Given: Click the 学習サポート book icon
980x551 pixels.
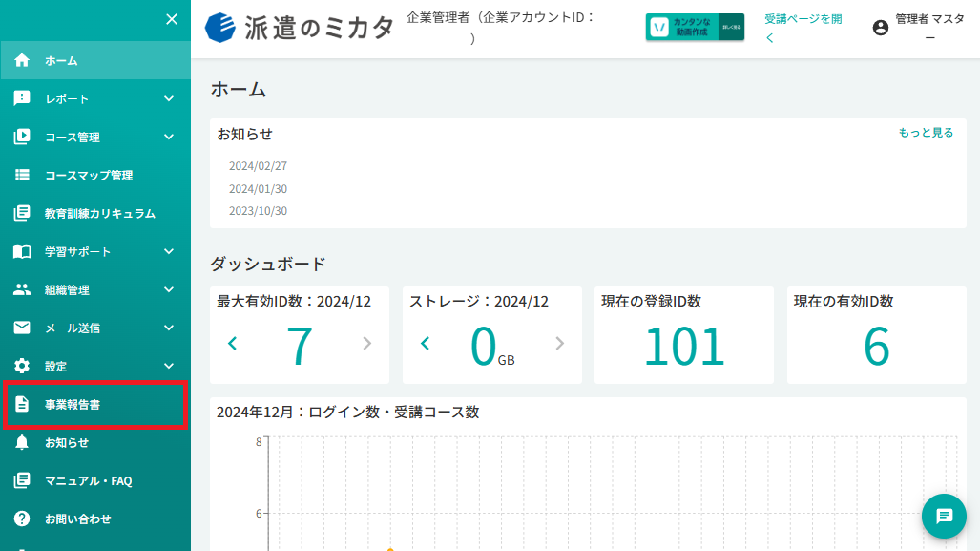Looking at the screenshot, I should tap(22, 251).
